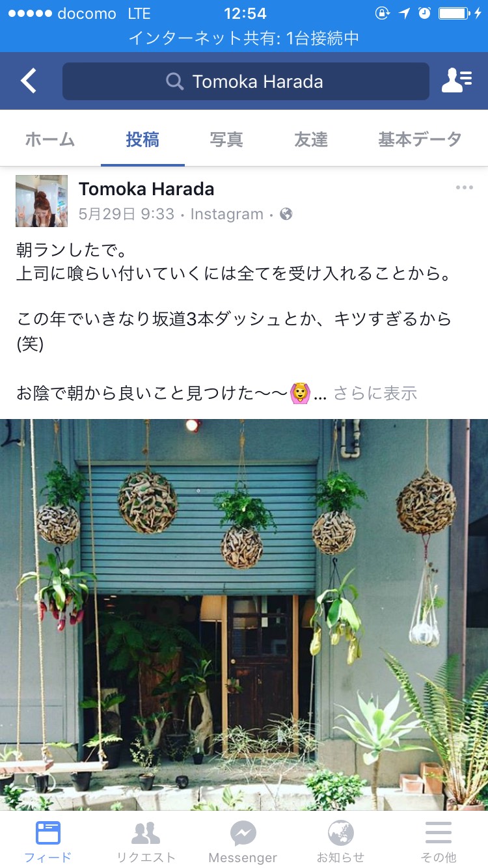Open post options three-dot menu
The width and height of the screenshot is (488, 868).
(465, 188)
